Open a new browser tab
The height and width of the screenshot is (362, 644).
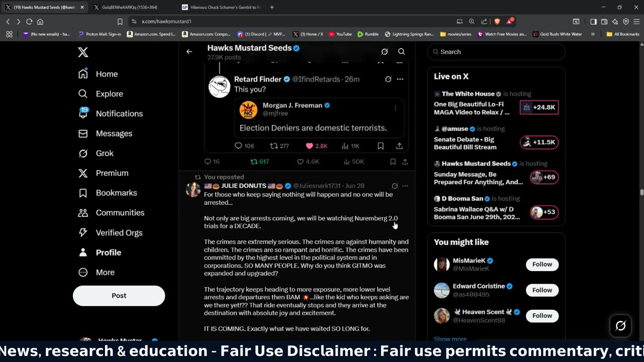coord(272,7)
